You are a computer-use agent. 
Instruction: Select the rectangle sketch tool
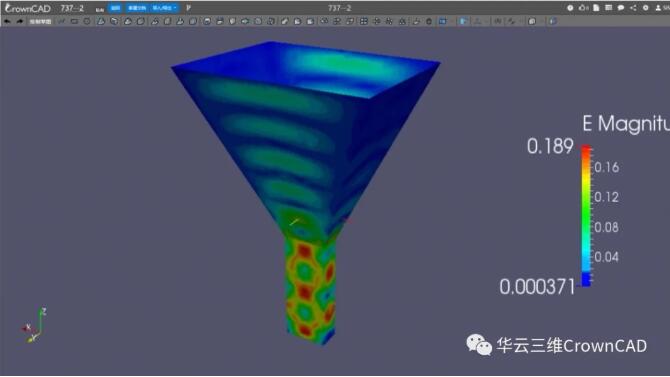tap(74, 21)
